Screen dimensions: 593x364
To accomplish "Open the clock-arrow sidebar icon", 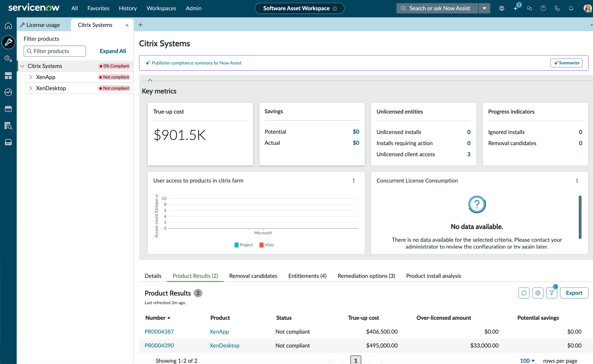I will pos(8,59).
